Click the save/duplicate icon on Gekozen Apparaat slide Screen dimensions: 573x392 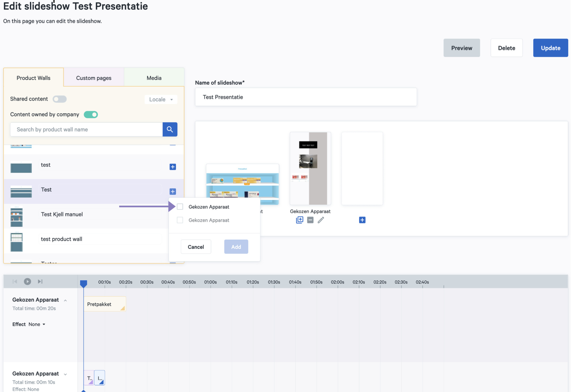coord(300,220)
